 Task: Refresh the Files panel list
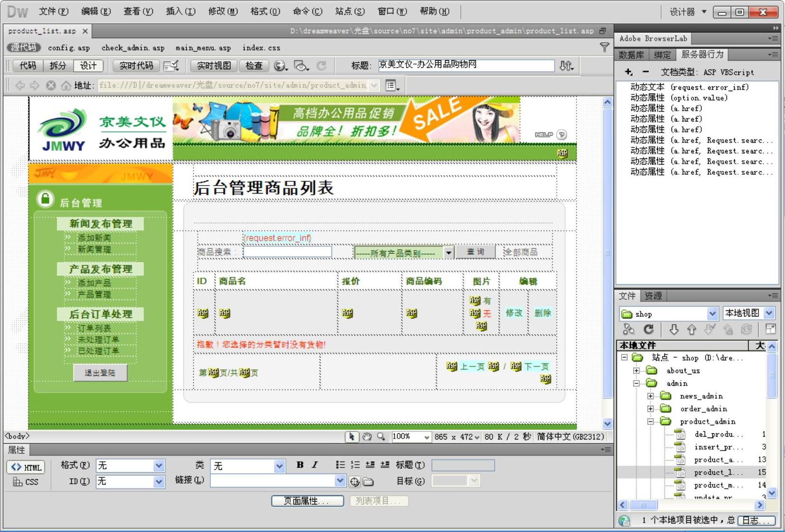pyautogui.click(x=649, y=329)
